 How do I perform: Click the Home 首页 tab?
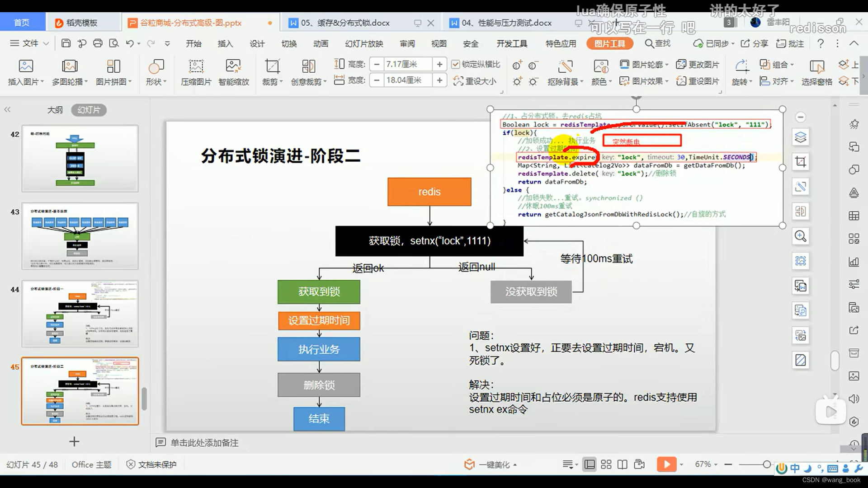click(x=22, y=23)
